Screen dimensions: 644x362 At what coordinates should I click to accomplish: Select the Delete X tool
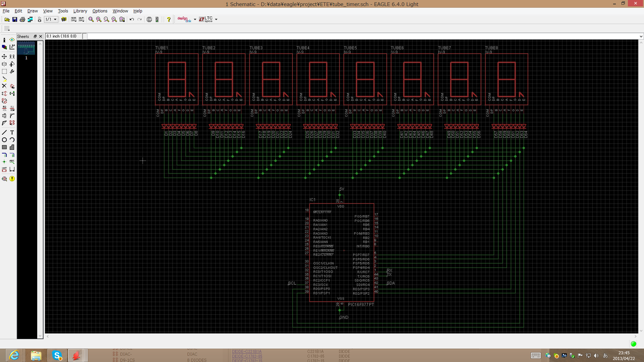(x=4, y=86)
